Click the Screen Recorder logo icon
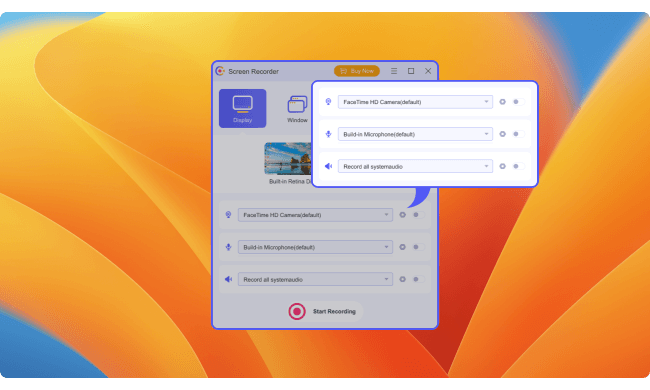The height and width of the screenshot is (390, 650). [220, 71]
